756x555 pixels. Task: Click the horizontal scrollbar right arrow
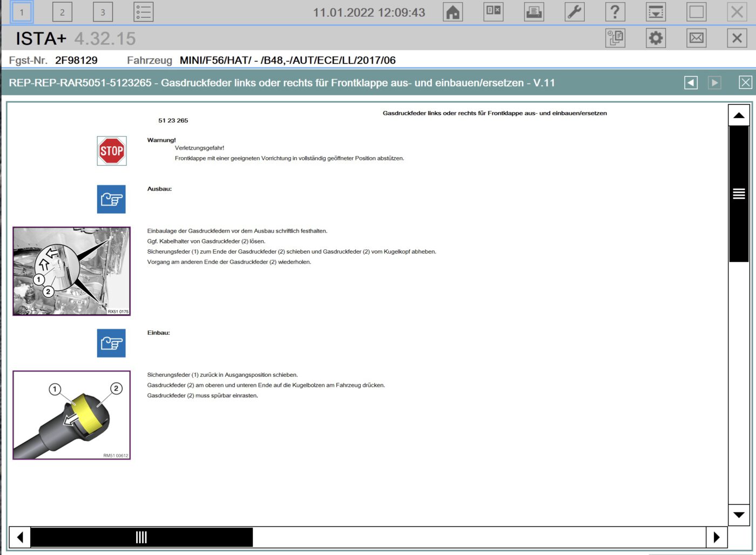pos(717,537)
